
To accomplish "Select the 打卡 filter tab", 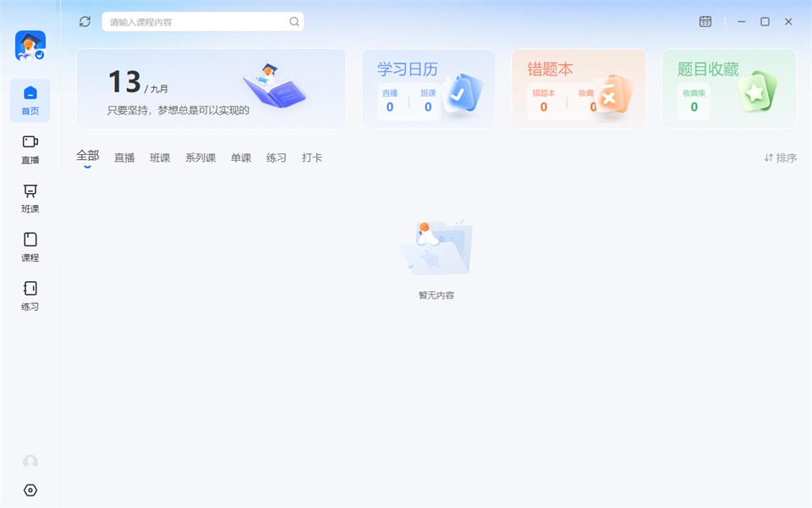I will point(312,157).
